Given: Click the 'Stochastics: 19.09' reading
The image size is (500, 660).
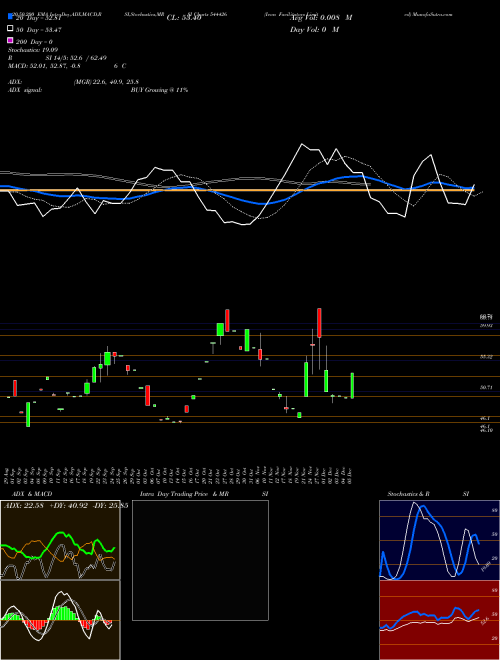Looking at the screenshot, I should tap(33, 50).
